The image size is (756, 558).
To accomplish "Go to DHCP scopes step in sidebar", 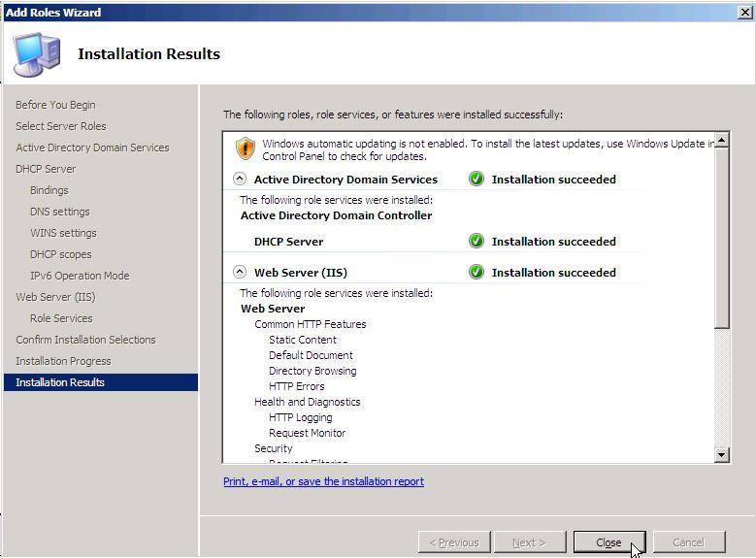I will pyautogui.click(x=60, y=254).
